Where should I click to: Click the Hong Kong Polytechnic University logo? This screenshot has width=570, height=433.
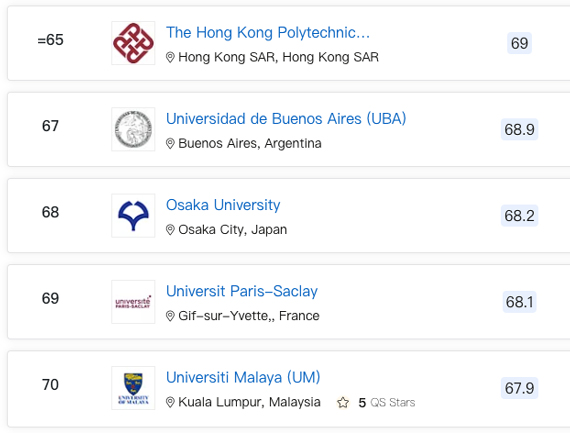click(x=133, y=43)
